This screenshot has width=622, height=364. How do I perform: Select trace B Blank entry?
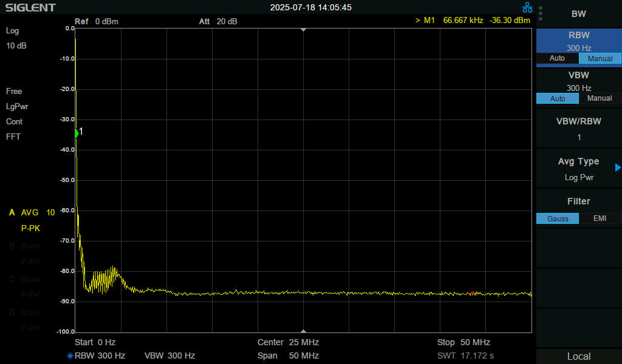point(25,246)
